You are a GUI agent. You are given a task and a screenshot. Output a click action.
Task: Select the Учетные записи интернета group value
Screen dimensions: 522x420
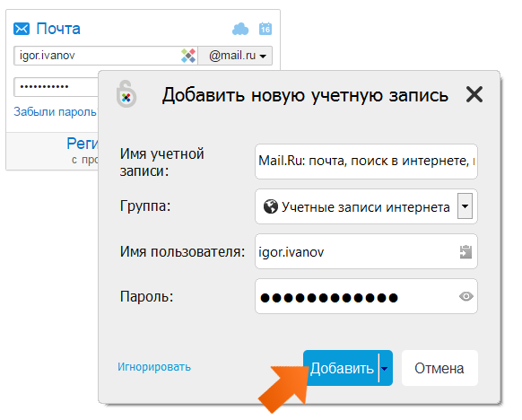pos(366,207)
